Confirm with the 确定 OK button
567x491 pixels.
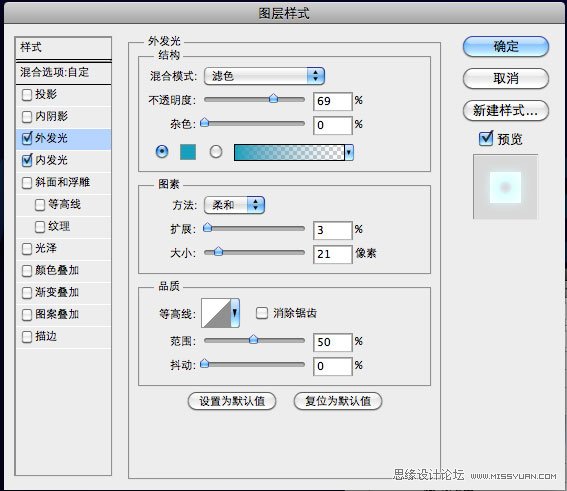pyautogui.click(x=506, y=46)
